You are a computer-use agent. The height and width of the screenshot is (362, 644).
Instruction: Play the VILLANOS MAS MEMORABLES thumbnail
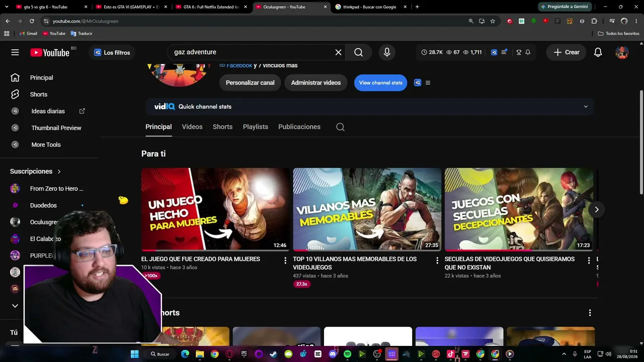367,209
